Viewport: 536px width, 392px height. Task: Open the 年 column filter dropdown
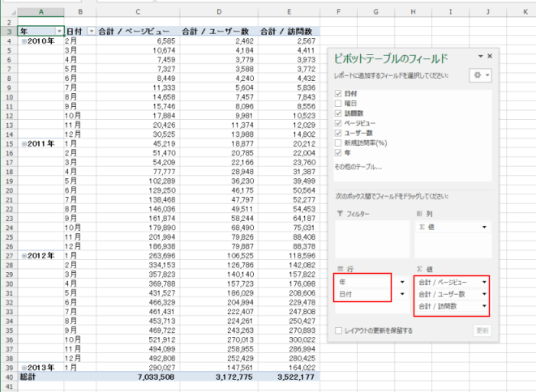(x=58, y=30)
